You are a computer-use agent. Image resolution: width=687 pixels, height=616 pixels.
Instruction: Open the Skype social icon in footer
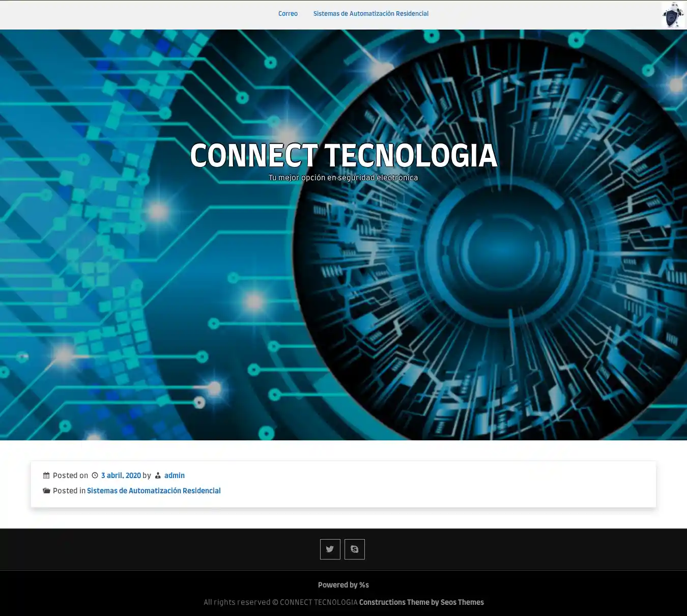click(354, 549)
